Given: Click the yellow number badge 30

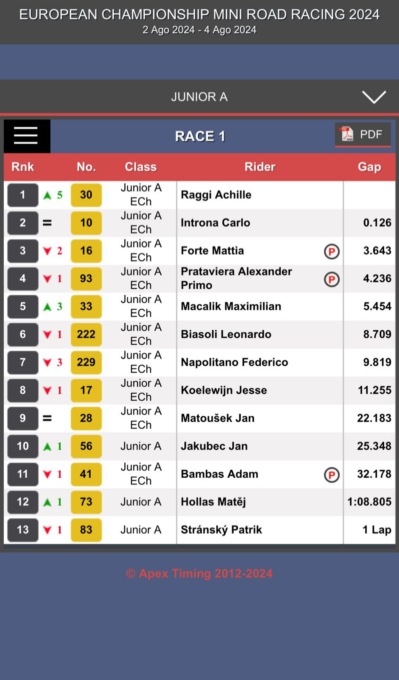Looking at the screenshot, I should coord(86,195).
